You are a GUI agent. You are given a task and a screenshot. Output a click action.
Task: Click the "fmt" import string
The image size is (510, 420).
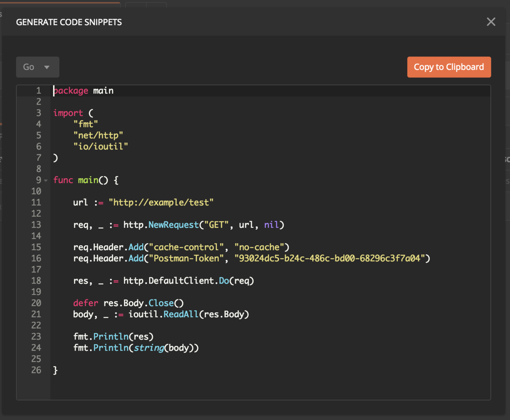coord(85,124)
